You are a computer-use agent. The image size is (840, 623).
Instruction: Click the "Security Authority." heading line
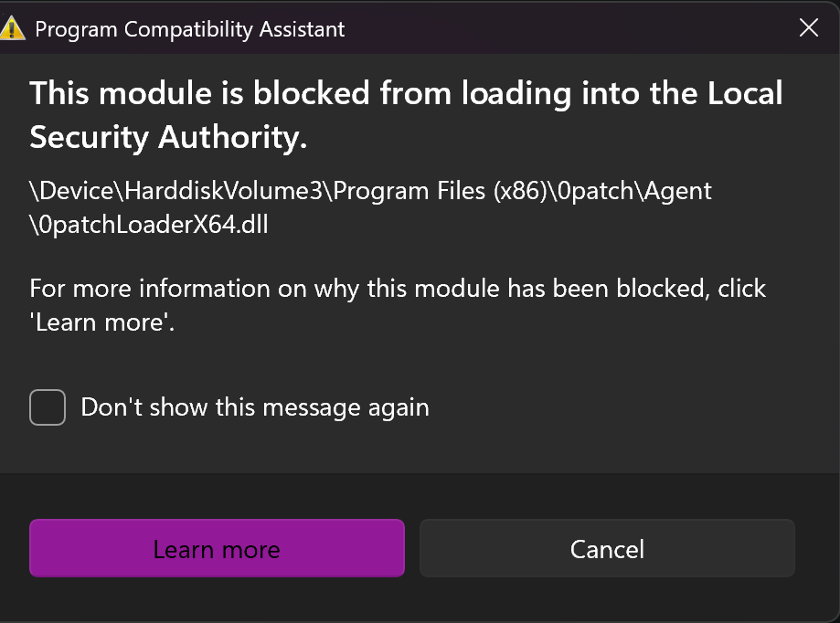(168, 137)
